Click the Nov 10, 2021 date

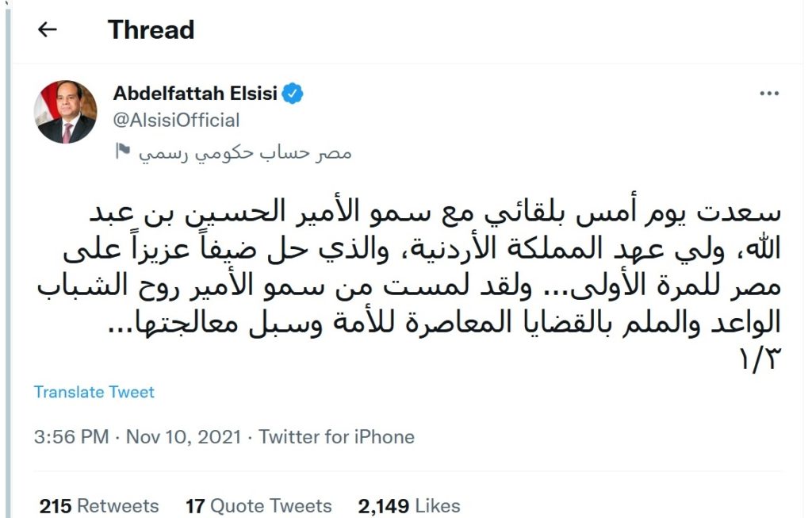[x=183, y=436]
